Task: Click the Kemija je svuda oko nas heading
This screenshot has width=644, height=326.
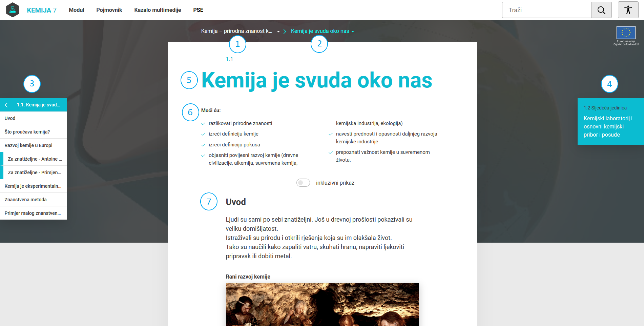Action: [317, 81]
